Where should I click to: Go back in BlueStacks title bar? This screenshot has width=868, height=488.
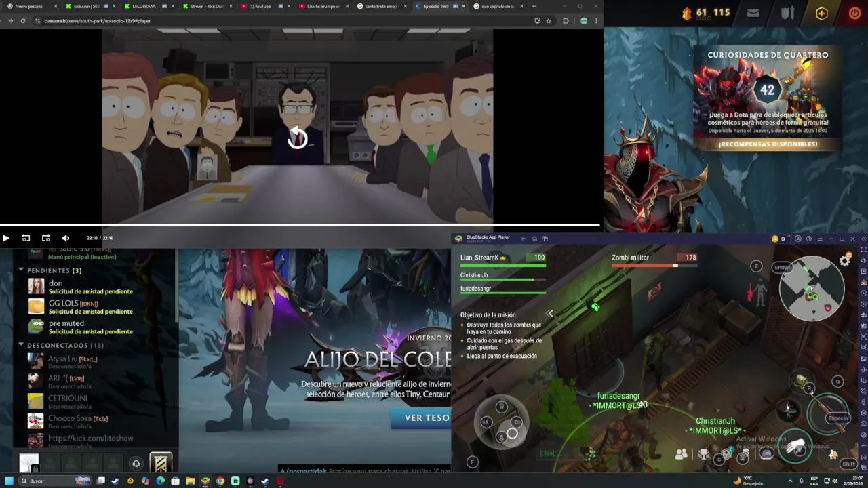[523, 239]
